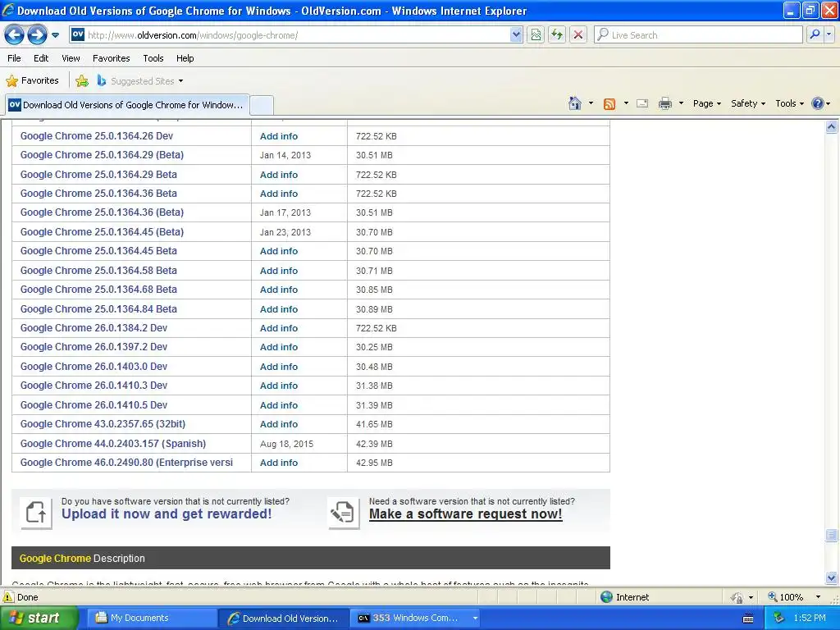Open the File menu
Image resolution: width=840 pixels, height=630 pixels.
click(x=15, y=58)
